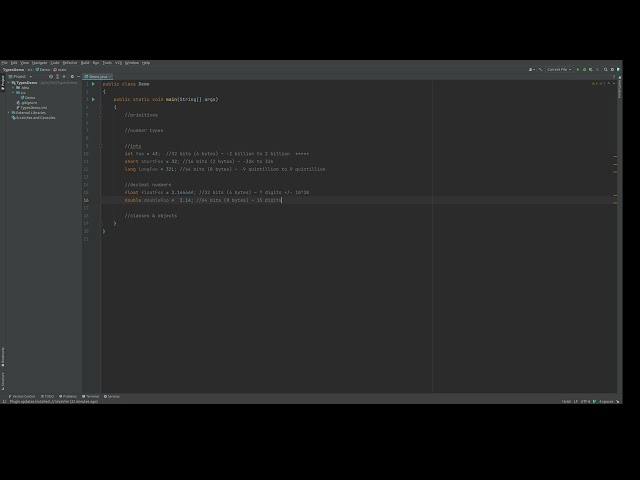Fold the main method body at gutter
The image size is (640, 480).
coord(101,107)
